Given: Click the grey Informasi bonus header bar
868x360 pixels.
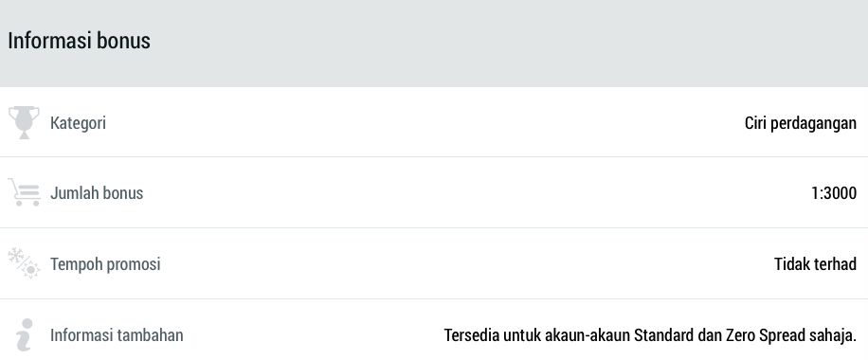Looking at the screenshot, I should pos(434,44).
